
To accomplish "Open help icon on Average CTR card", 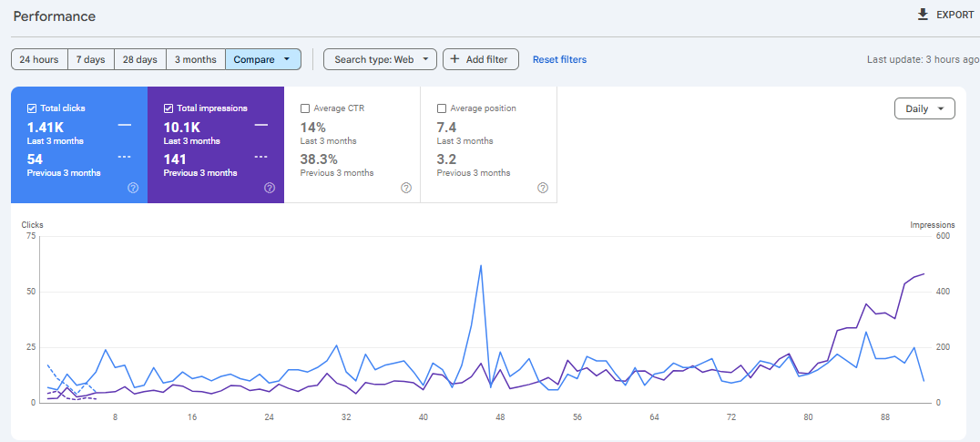I will (406, 188).
